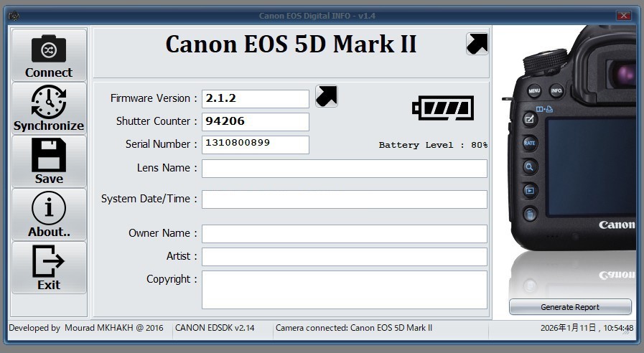
Task: Click the 'Artist :' label
Action: [x=182, y=256]
